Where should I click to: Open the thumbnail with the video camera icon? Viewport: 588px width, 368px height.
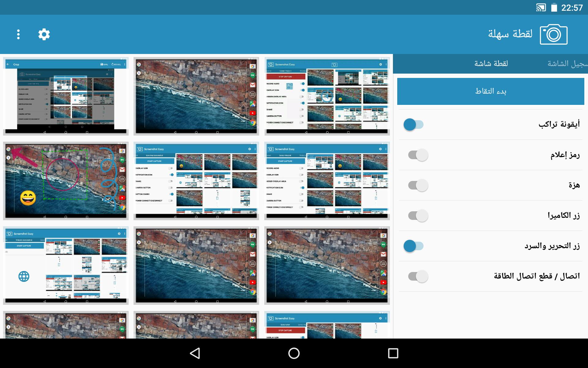[x=327, y=96]
